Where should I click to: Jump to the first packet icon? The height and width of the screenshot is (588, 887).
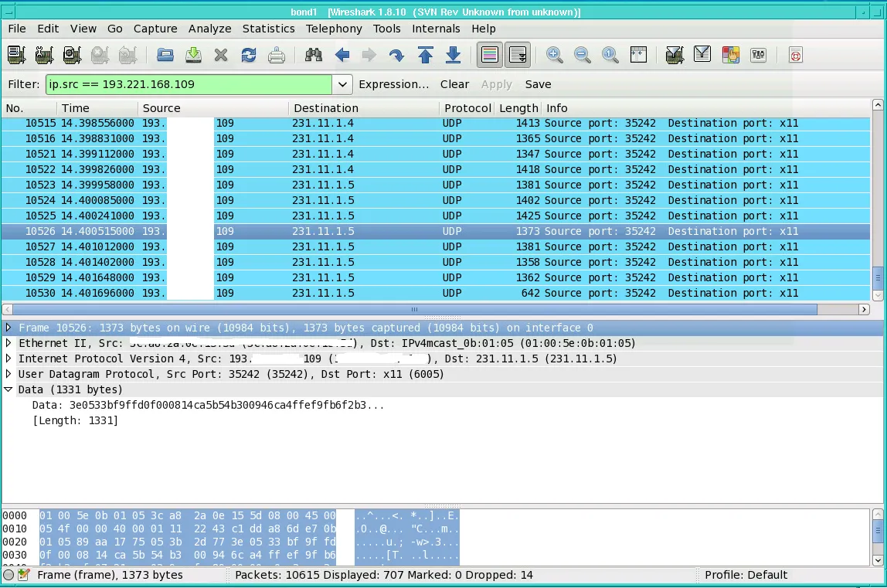pos(426,55)
